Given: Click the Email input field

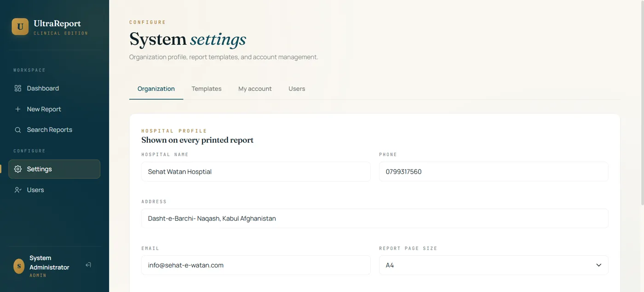Looking at the screenshot, I should tap(256, 265).
